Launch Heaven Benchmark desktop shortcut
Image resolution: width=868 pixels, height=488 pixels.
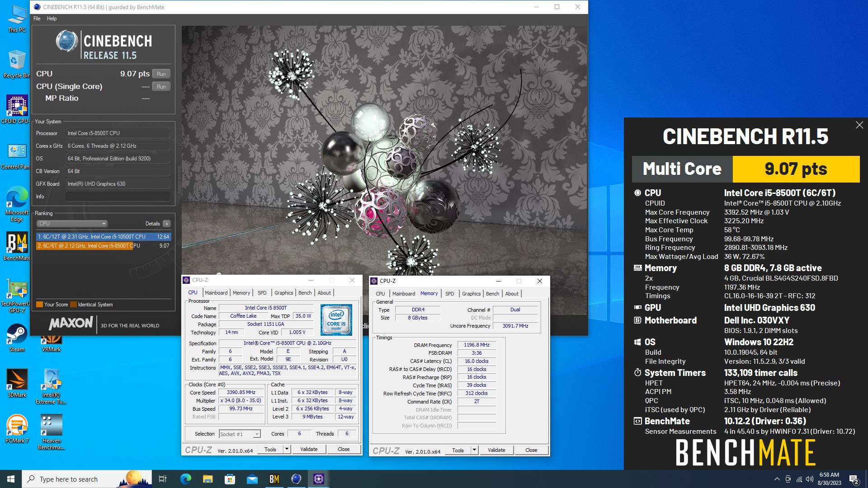pos(51,432)
